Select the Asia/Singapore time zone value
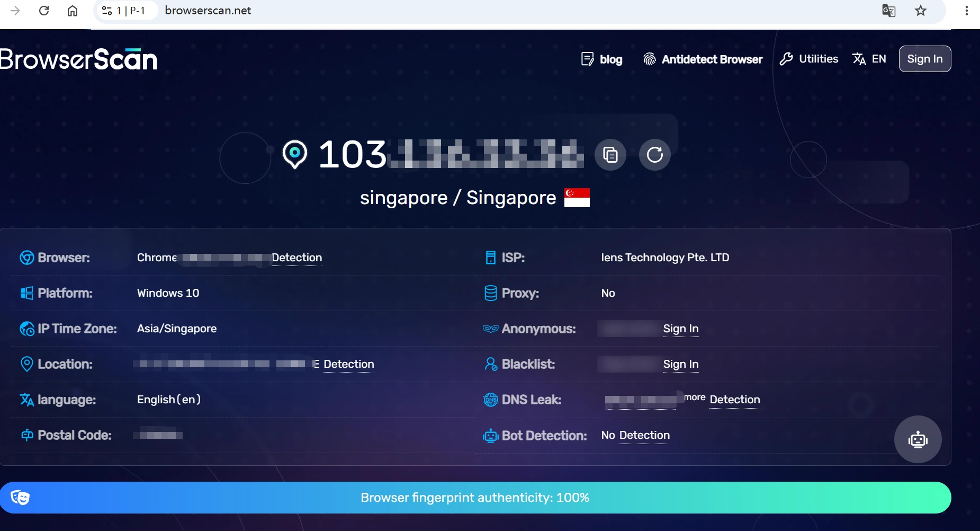Viewport: 980px width, 531px height. pyautogui.click(x=177, y=329)
